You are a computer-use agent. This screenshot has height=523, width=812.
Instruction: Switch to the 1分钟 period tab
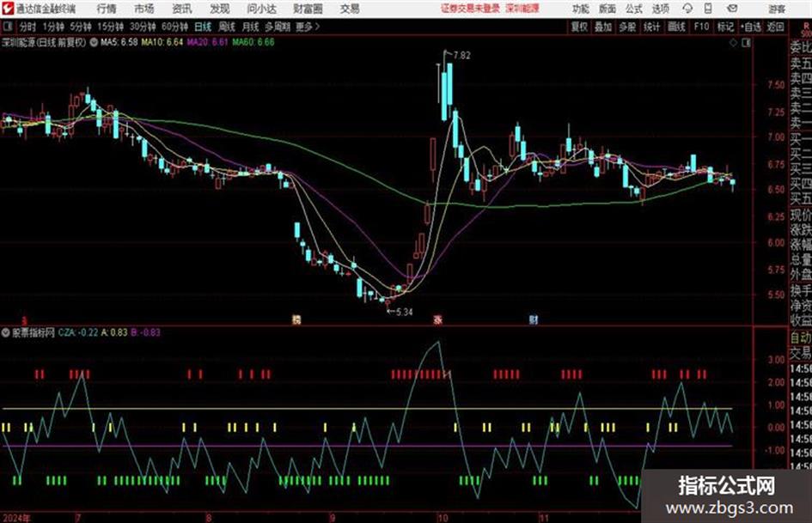pyautogui.click(x=53, y=27)
